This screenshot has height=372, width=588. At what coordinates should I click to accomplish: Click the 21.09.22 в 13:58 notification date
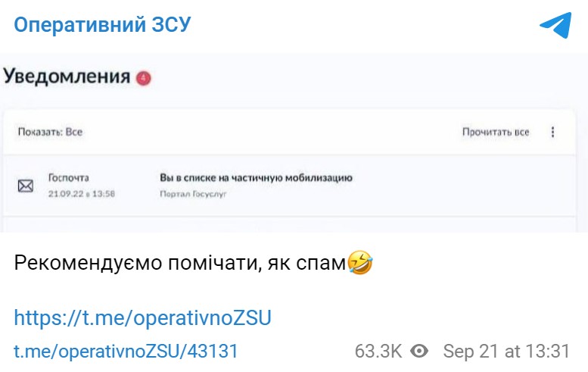(81, 195)
